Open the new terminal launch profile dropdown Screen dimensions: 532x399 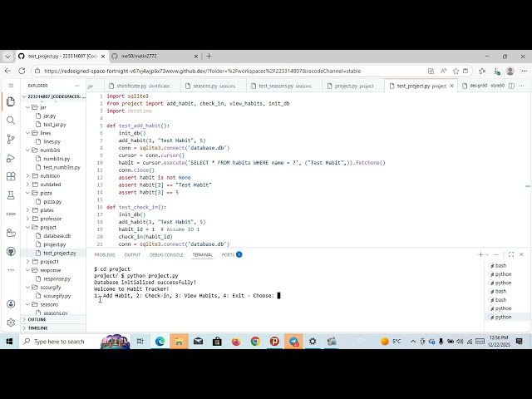click(x=487, y=254)
